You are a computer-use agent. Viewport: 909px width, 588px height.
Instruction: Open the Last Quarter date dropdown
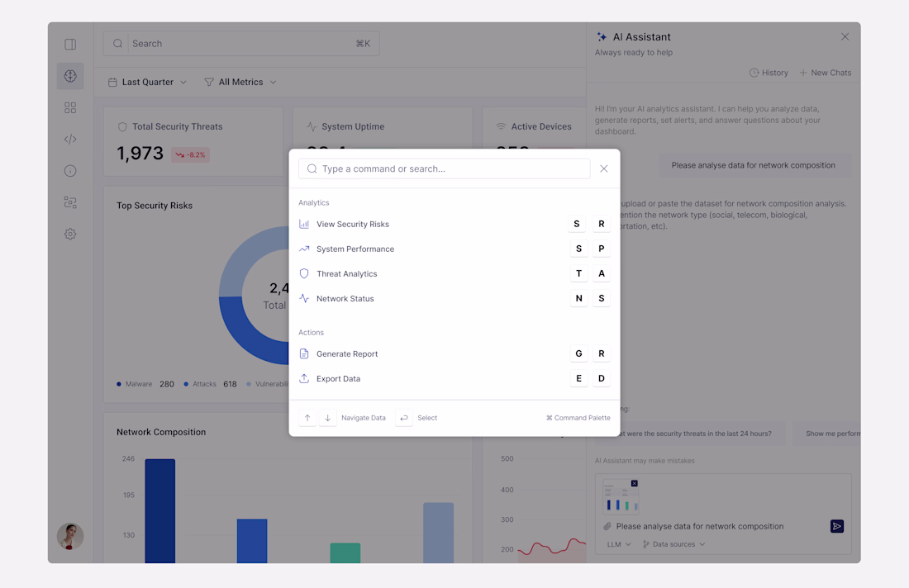(147, 83)
